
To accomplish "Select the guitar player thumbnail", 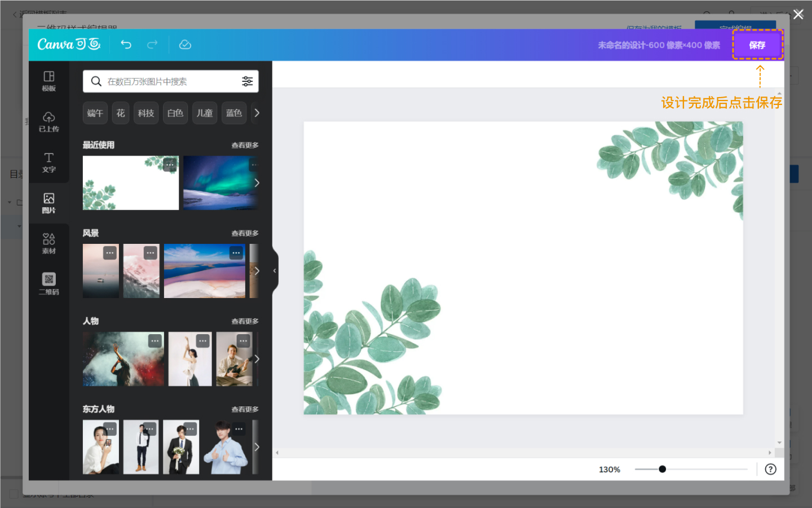I will (235, 359).
